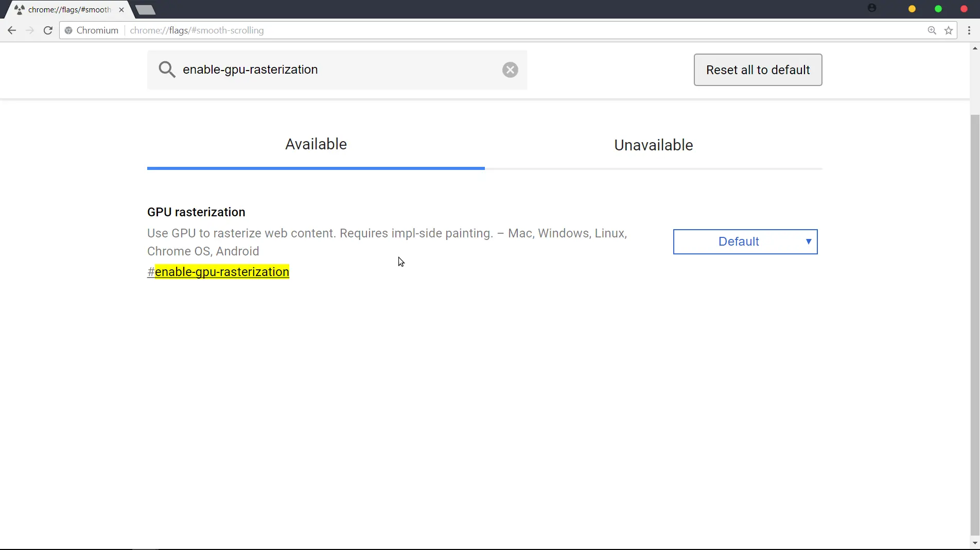Click the search magnifier icon
The image size is (980, 550).
167,70
